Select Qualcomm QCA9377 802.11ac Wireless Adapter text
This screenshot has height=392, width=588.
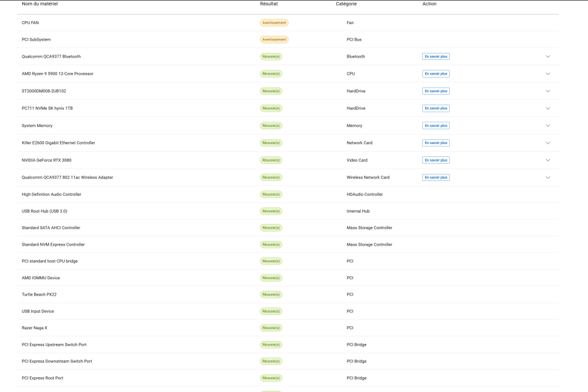click(x=67, y=177)
